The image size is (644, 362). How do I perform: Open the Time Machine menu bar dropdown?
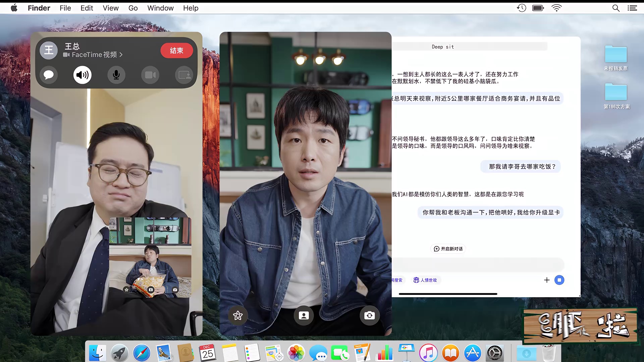(521, 8)
